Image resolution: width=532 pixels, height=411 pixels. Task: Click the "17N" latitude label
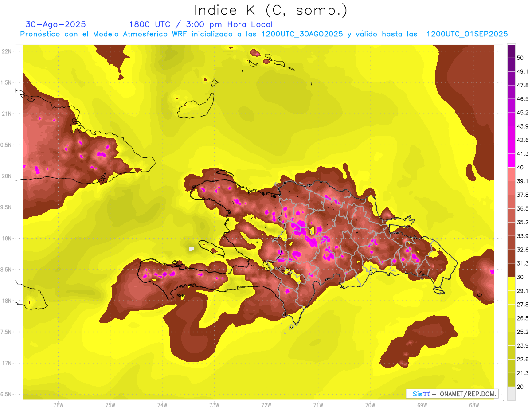coord(7,363)
